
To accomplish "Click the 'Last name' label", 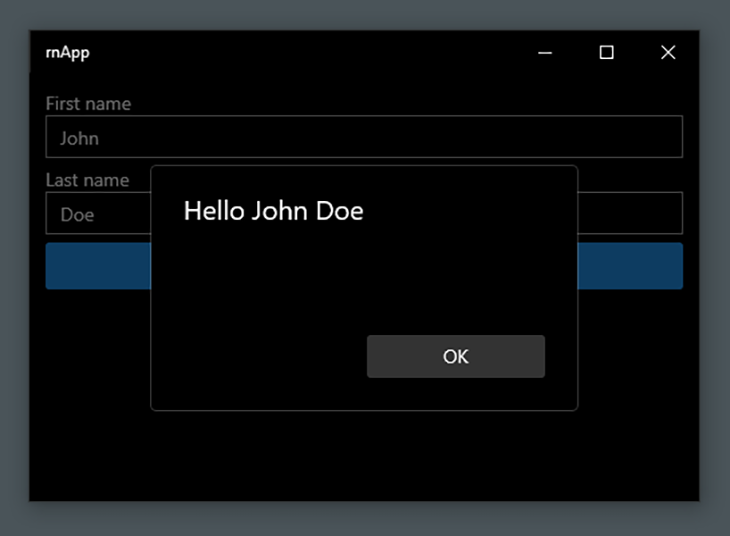I will tap(87, 180).
